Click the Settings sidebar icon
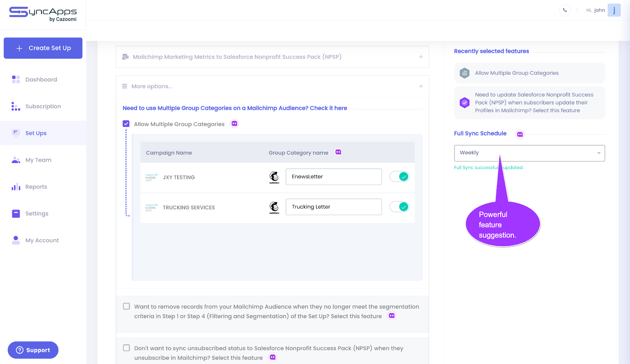630x364 pixels. point(16,213)
